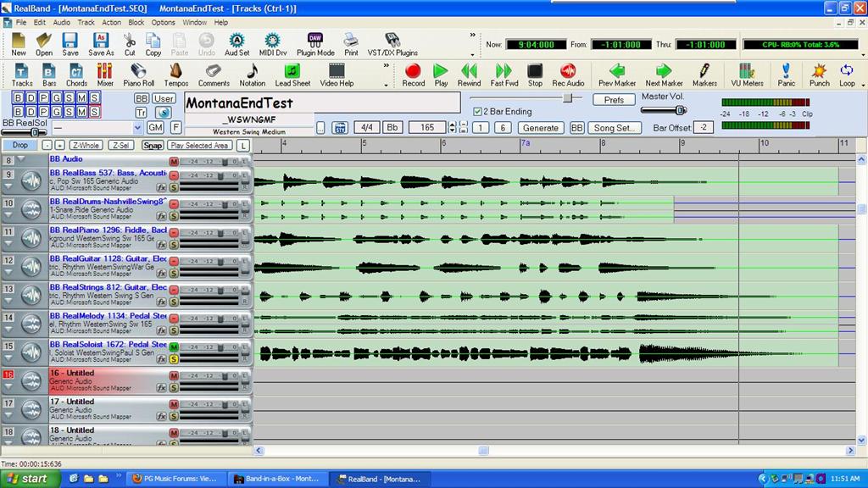Mute track 16 - Untitled
Screen dimensions: 868x488
tap(174, 375)
